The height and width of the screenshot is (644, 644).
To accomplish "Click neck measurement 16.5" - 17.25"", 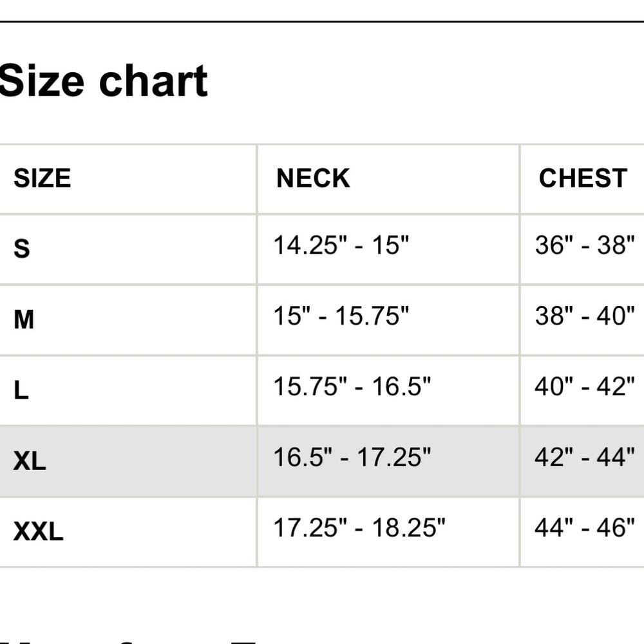I will (352, 457).
